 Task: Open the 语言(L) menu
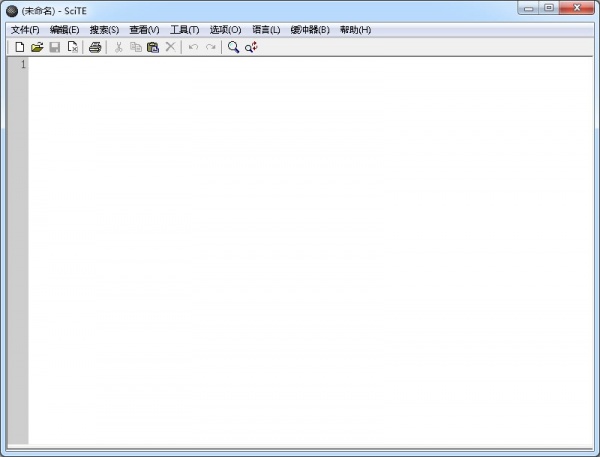(x=266, y=30)
